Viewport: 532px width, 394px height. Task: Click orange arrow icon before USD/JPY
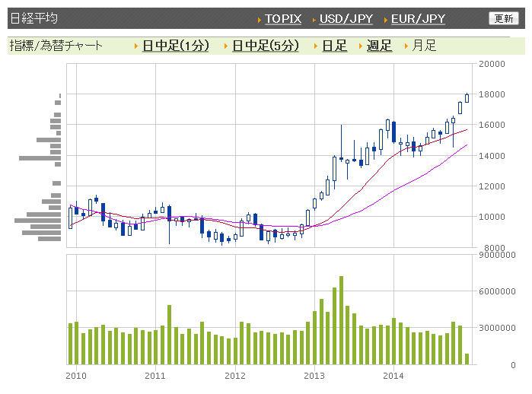tap(314, 21)
